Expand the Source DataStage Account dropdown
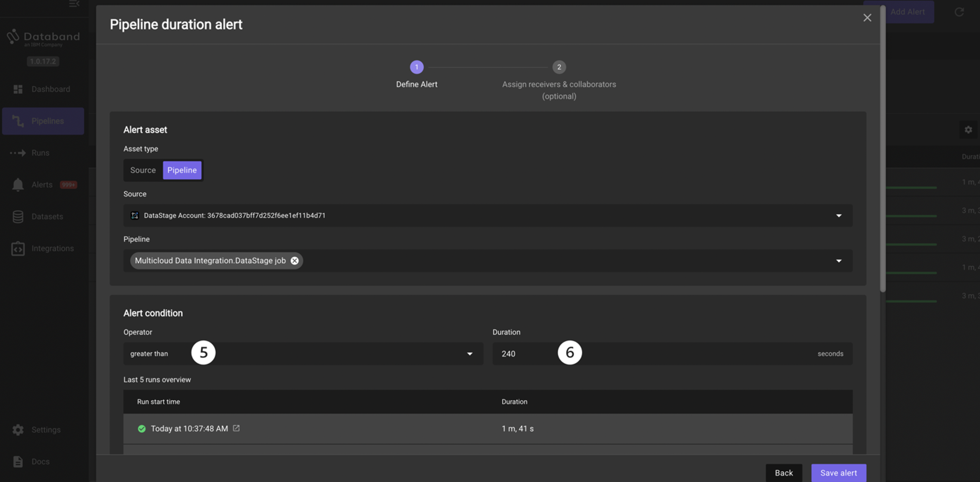The image size is (980, 482). [839, 216]
